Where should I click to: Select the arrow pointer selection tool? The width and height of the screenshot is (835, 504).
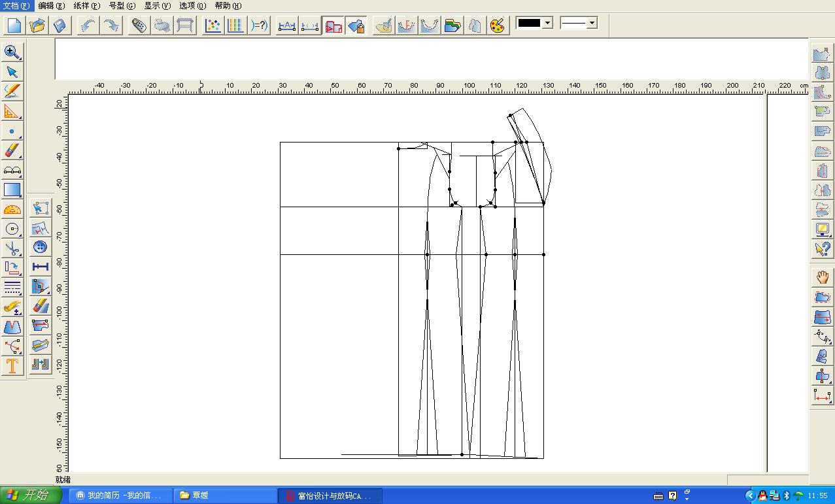pyautogui.click(x=12, y=71)
